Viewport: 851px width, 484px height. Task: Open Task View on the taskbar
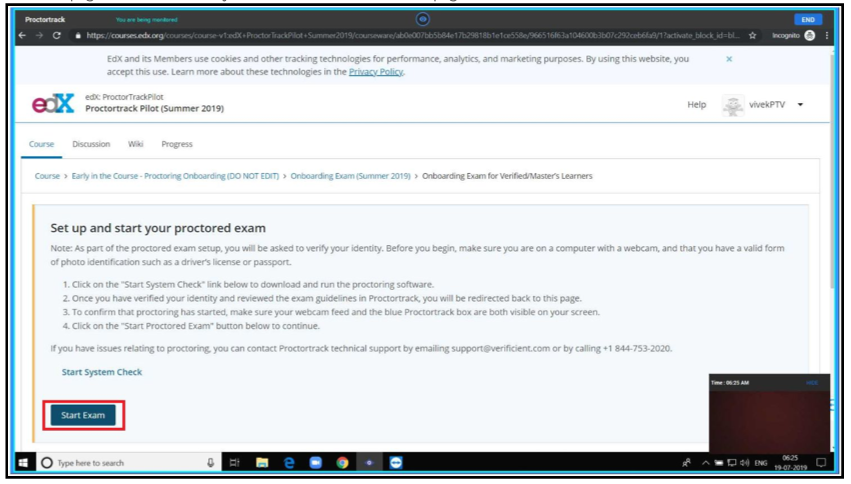pos(234,463)
